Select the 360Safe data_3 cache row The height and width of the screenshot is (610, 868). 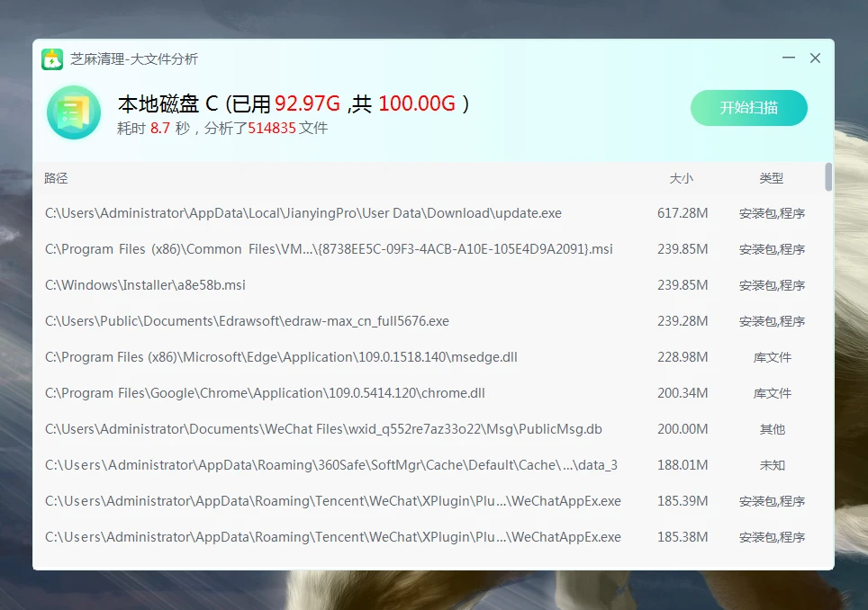click(330, 465)
